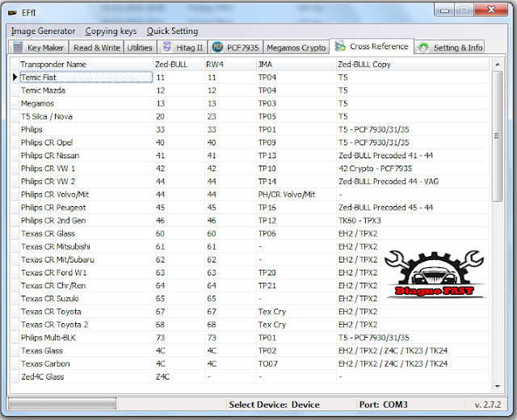Click the TK60 - TPX3 copy cell

point(413,220)
